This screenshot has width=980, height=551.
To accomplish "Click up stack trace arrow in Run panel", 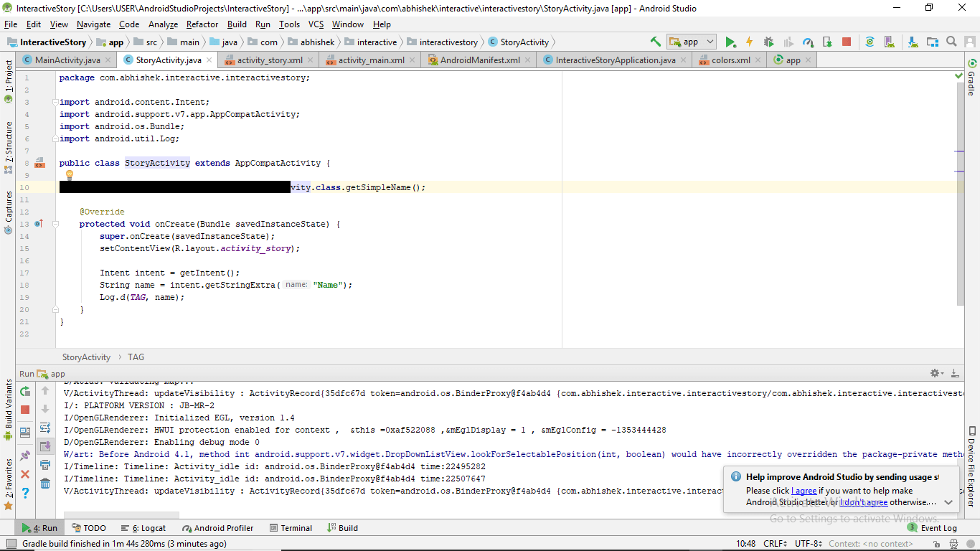I will coord(45,390).
